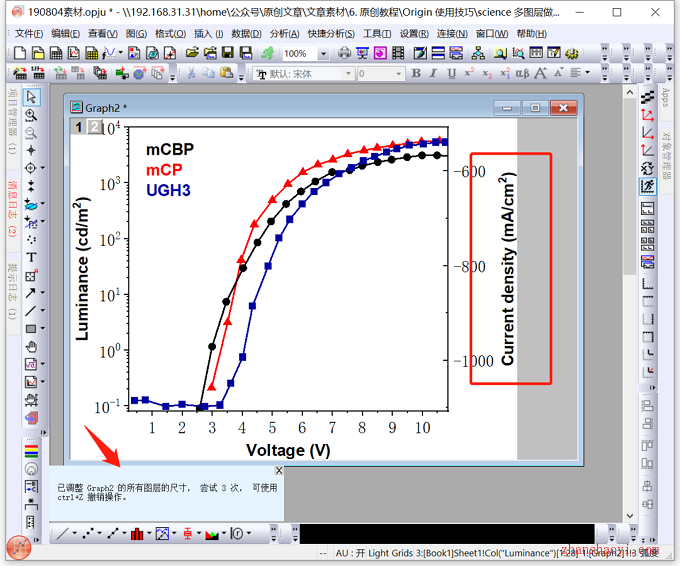
Task: Open the font name dropdown
Action: [x=348, y=74]
